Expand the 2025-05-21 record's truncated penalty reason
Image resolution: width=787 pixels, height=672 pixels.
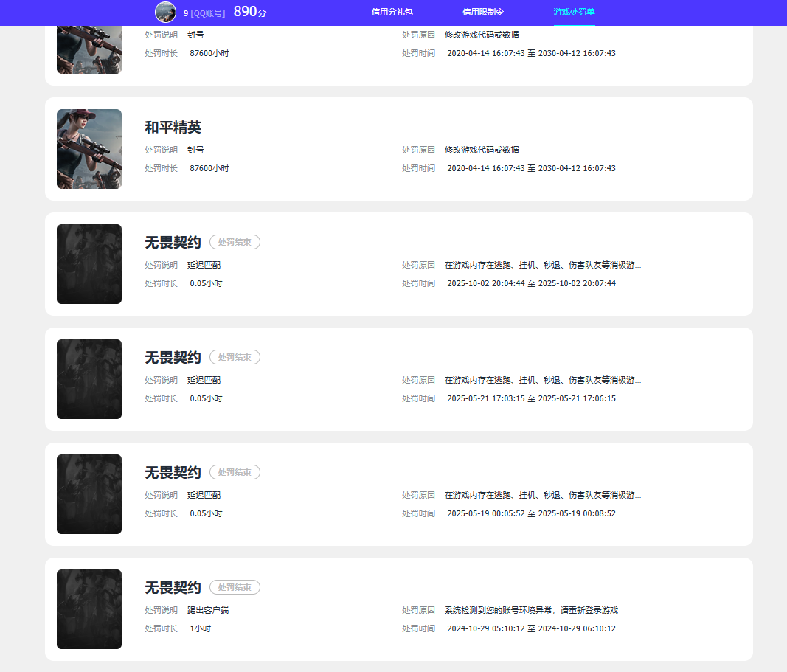[542, 379]
